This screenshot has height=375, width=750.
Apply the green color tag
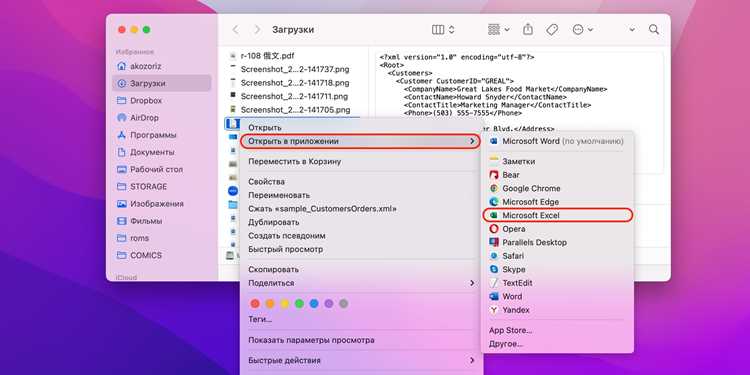point(299,304)
